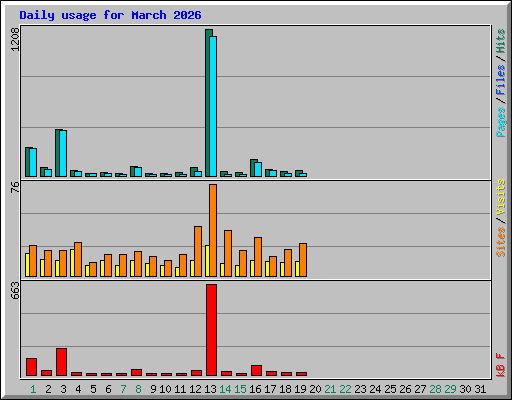The width and height of the screenshot is (512, 400).
Task: Click day label 22 on the axis
Action: point(345,389)
